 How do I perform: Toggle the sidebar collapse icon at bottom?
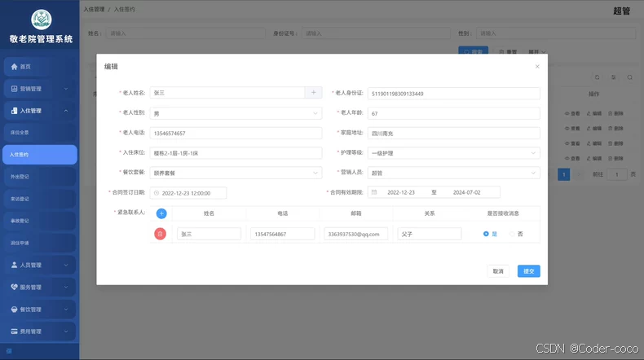(9, 351)
